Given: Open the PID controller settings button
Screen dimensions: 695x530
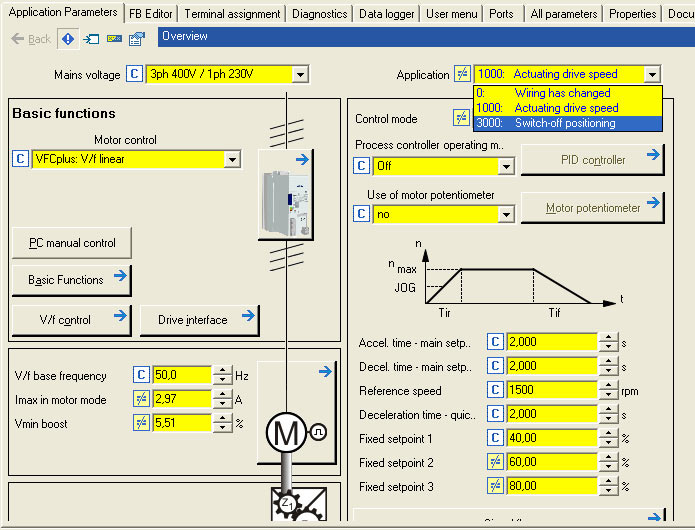Looking at the screenshot, I should (x=592, y=160).
